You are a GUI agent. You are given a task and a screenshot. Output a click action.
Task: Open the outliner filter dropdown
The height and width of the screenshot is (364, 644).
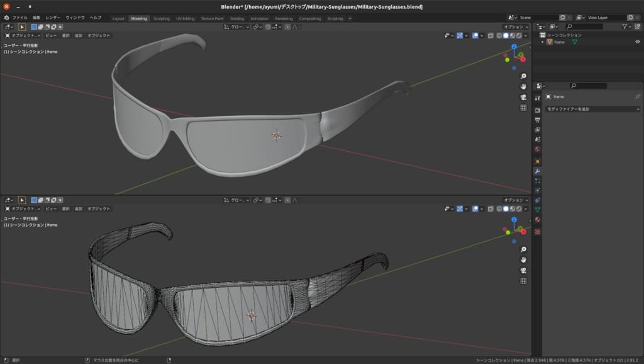[x=626, y=27]
